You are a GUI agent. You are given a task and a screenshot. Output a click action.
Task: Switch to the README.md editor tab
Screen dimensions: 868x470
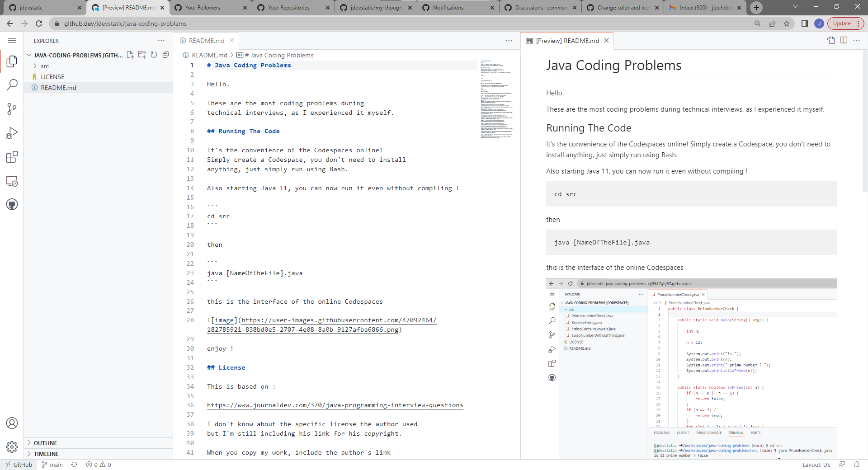pos(206,41)
